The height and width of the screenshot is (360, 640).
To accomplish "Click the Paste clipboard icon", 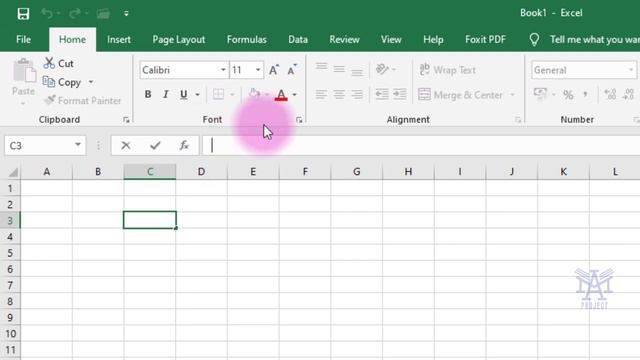I will click(24, 71).
